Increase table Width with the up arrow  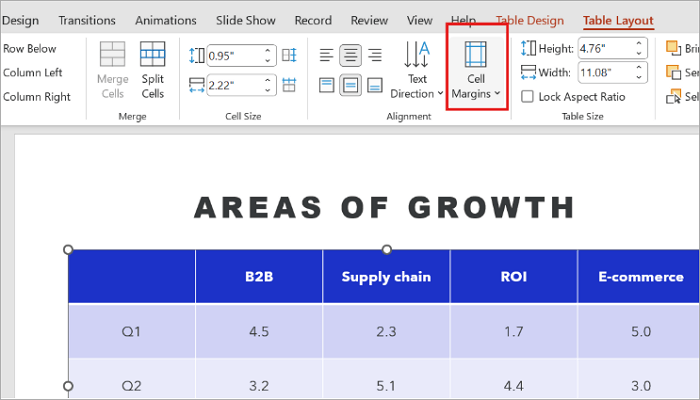pyautogui.click(x=639, y=68)
